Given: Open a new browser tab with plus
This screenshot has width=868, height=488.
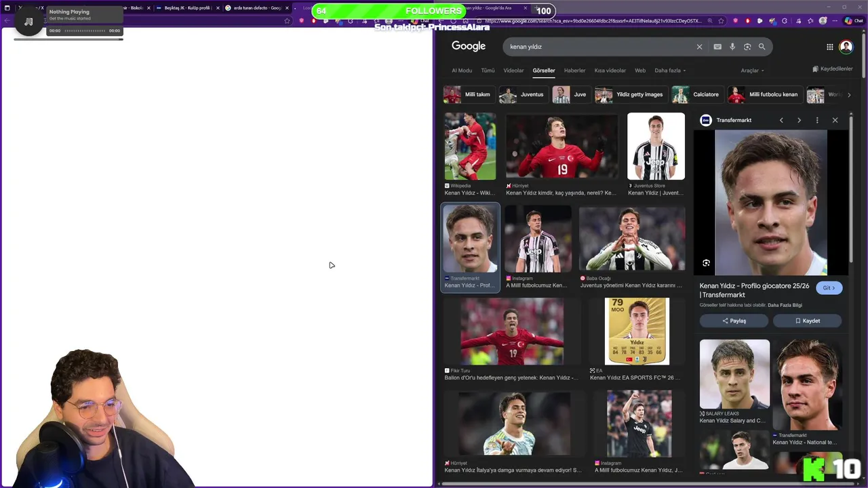Looking at the screenshot, I should (x=536, y=7).
